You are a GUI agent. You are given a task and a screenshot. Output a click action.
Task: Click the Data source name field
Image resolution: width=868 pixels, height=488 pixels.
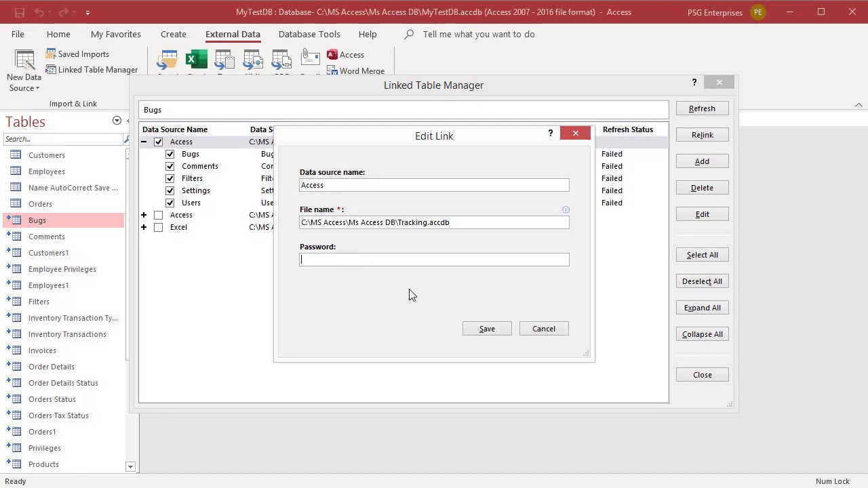tap(434, 185)
